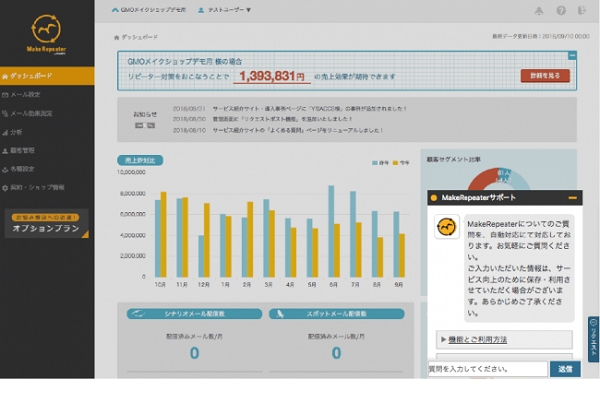Click the help question mark icon
Viewport: 600px width, 400px height.
click(561, 11)
